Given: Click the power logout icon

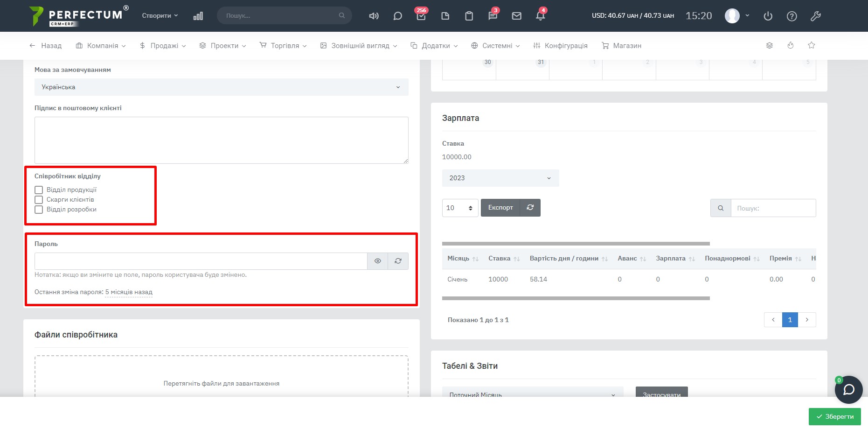Looking at the screenshot, I should 768,16.
